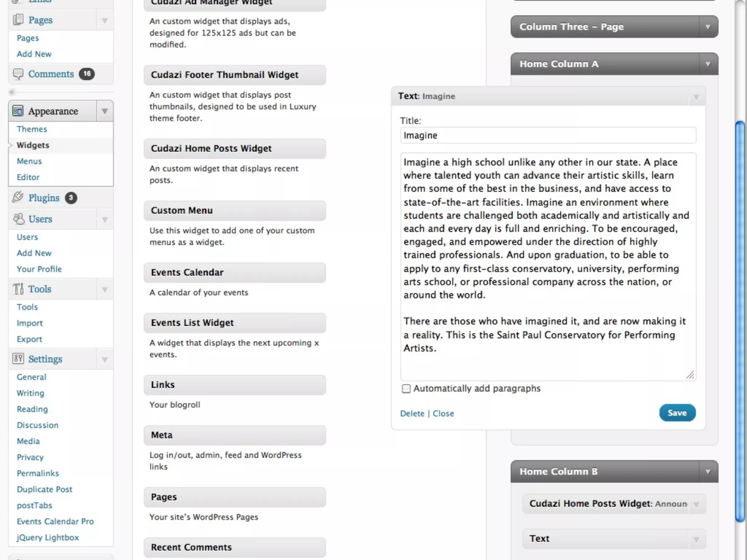The image size is (747, 560).
Task: Collapse the Text: Imagine widget arrow
Action: click(x=696, y=97)
